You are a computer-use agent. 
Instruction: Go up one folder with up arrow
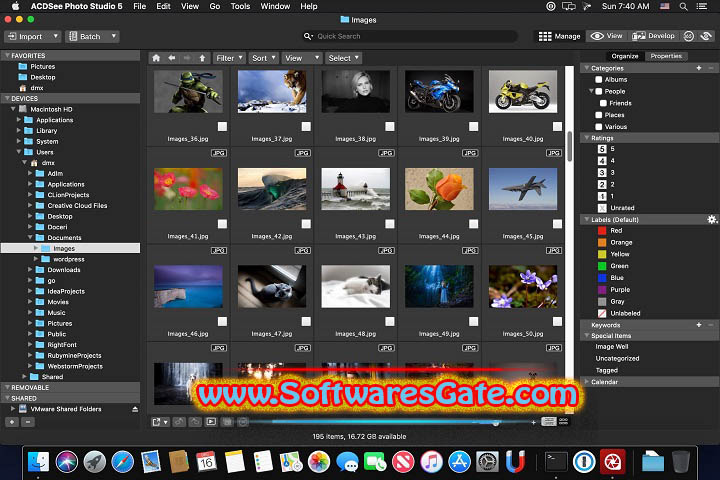click(202, 58)
